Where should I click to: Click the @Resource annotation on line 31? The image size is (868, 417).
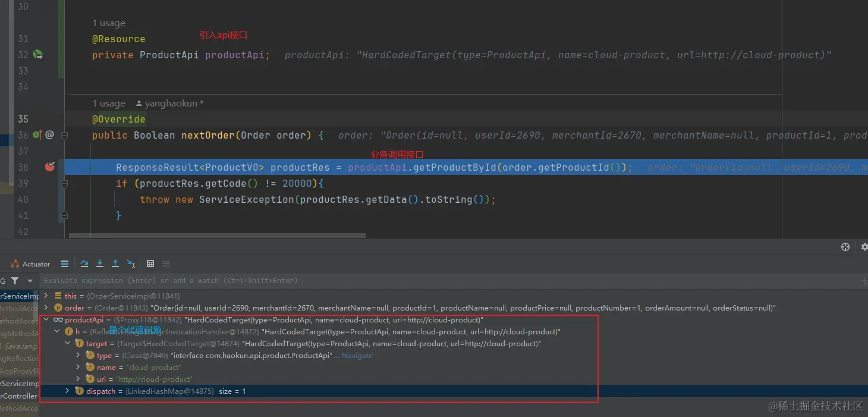(118, 39)
